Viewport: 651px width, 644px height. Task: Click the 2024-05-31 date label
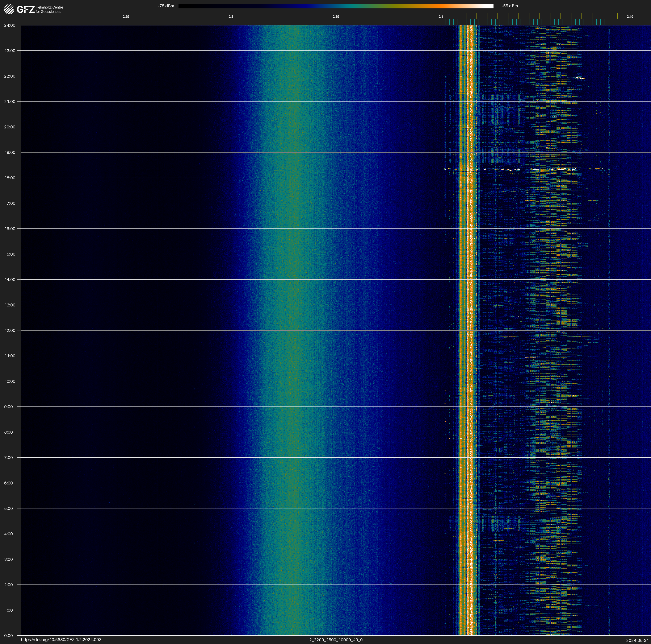click(x=638, y=640)
